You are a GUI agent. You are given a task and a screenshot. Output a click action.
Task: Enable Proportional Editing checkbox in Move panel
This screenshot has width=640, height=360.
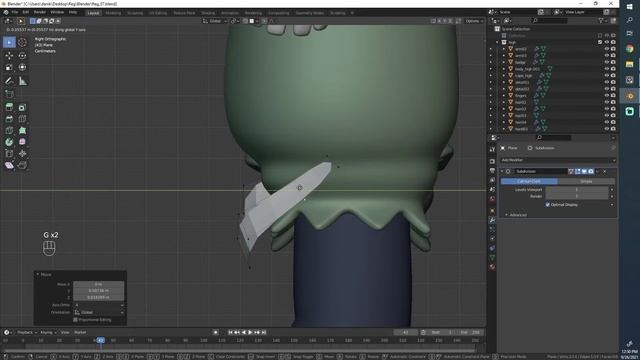point(76,320)
